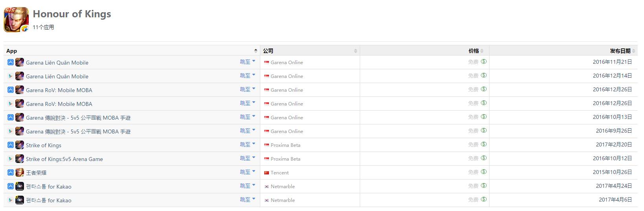Click 펜타스톰 app thumbnail in row dated 2017年4月24日
Screen dimensions: 644x211
click(x=20, y=186)
